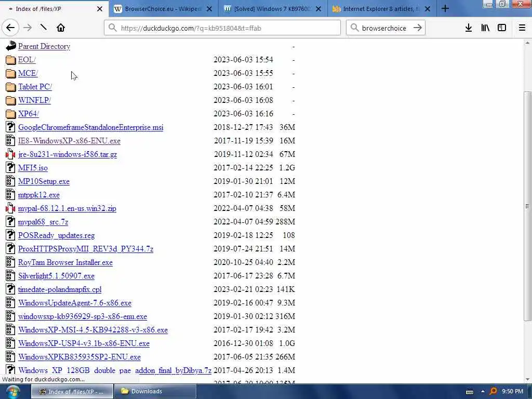Stop loading the current page
Viewport: 532px width, 399px height.
pos(44,28)
